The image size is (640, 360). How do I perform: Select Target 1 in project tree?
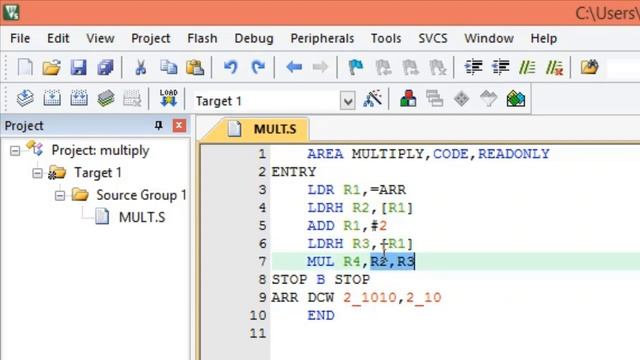(x=98, y=173)
